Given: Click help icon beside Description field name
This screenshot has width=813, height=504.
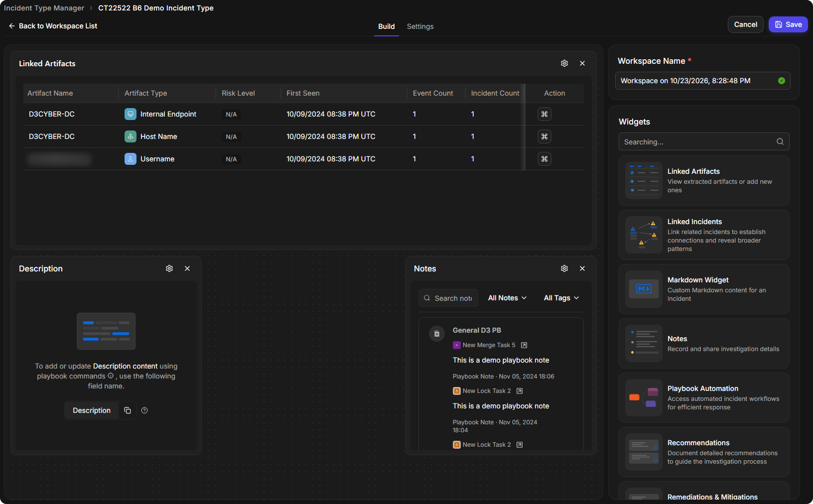Looking at the screenshot, I should point(144,410).
